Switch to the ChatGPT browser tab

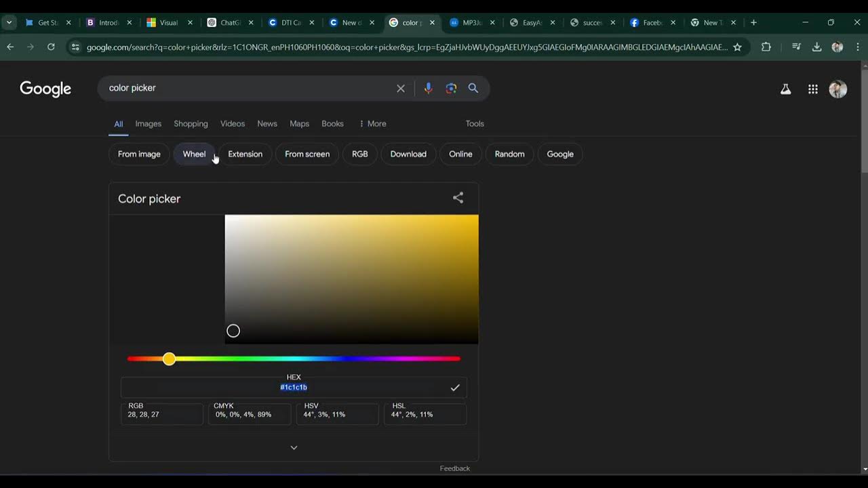click(x=231, y=22)
